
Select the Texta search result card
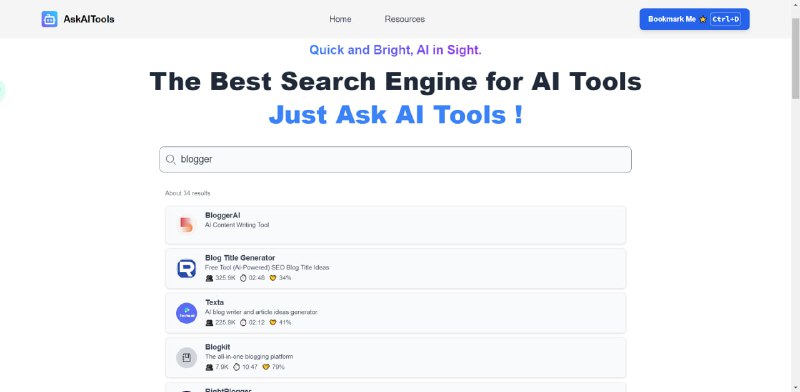(x=395, y=313)
